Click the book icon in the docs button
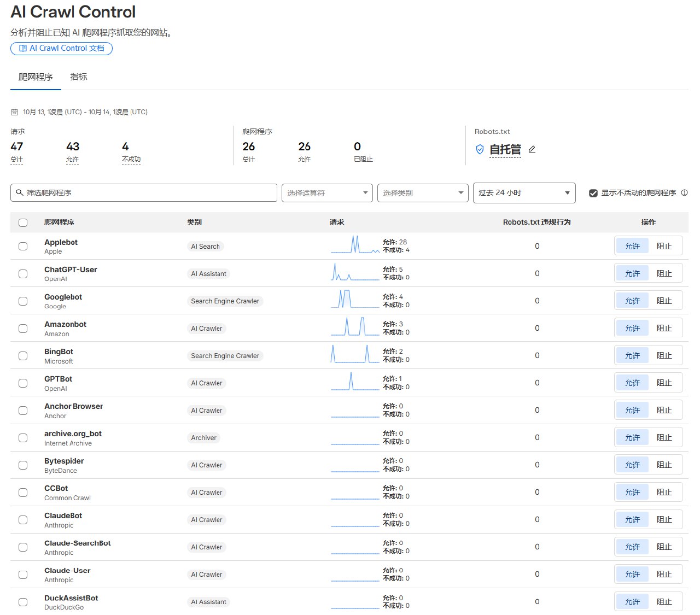The image size is (700, 615). click(x=22, y=48)
